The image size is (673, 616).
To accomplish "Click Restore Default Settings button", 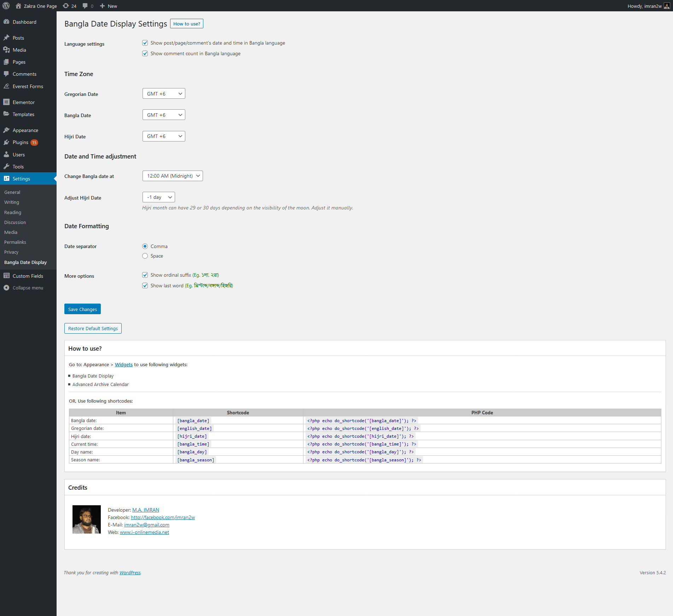I will click(x=93, y=328).
